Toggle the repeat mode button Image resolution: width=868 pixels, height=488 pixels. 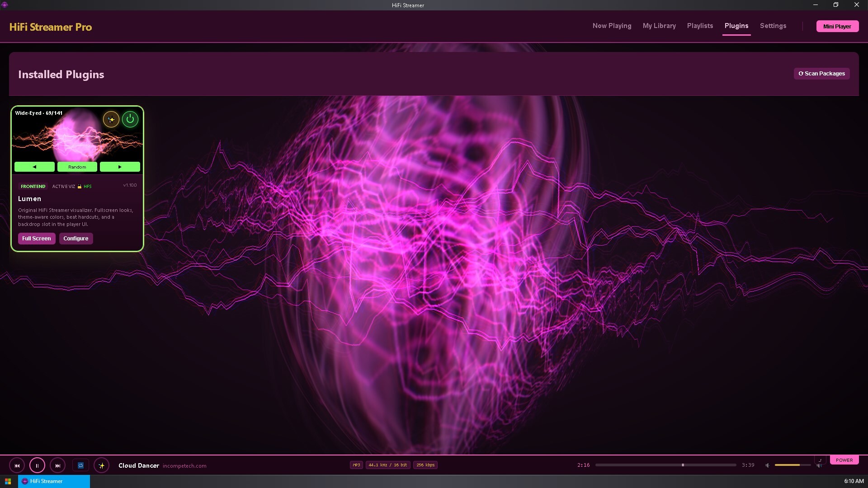tap(80, 465)
